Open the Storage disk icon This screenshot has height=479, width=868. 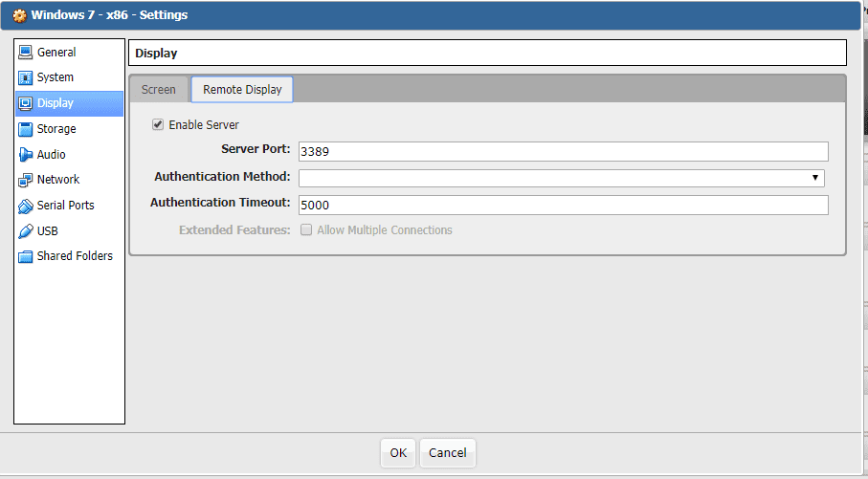[26, 129]
